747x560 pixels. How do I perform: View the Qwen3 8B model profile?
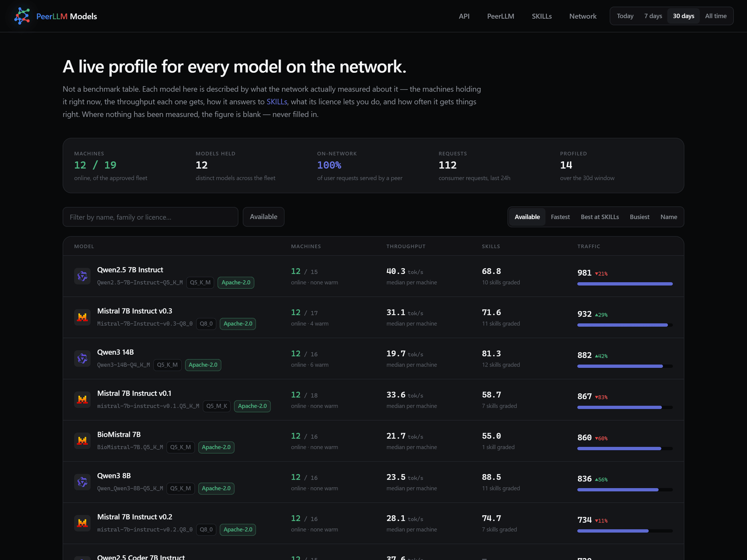[x=114, y=476]
